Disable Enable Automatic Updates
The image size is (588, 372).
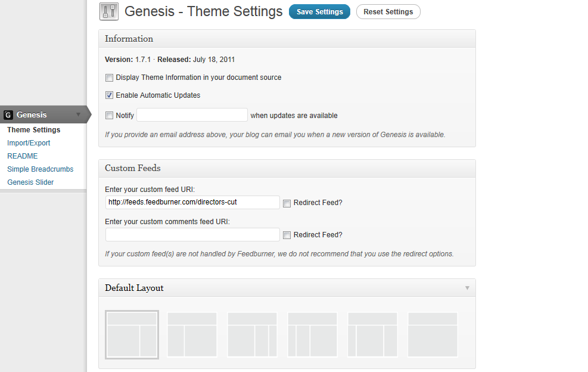[x=109, y=95]
